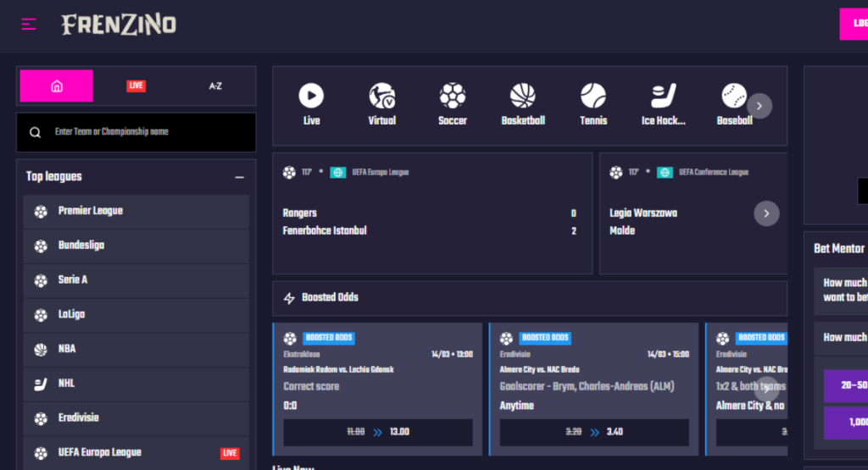This screenshot has height=470, width=868.
Task: Click the soccer icon on the Ekstraklasa card
Action: pos(290,338)
